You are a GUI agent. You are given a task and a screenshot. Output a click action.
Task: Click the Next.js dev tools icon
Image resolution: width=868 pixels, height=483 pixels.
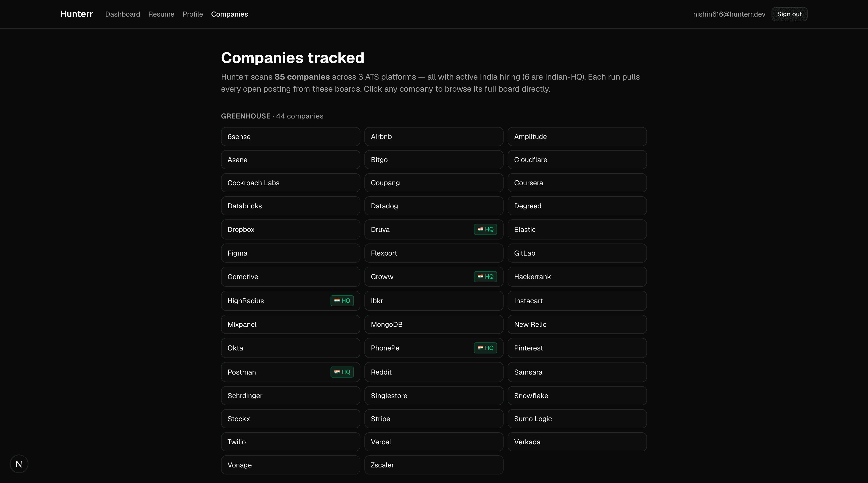pos(19,464)
